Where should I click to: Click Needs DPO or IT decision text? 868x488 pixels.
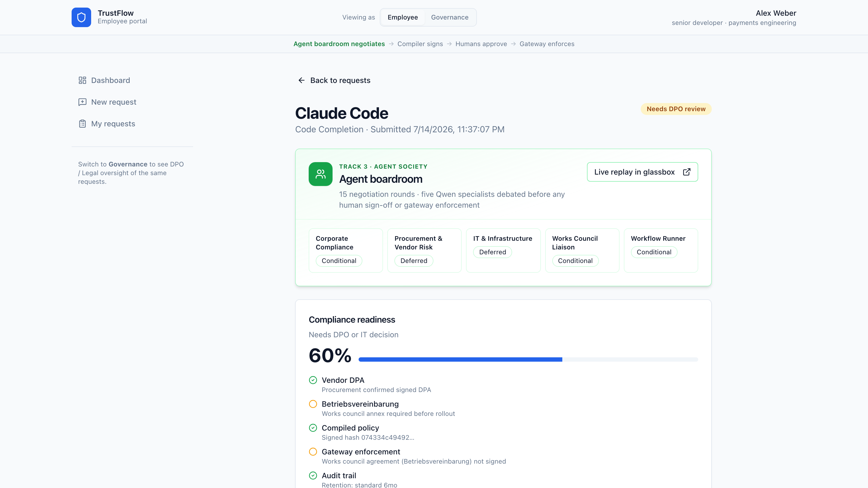click(x=353, y=335)
